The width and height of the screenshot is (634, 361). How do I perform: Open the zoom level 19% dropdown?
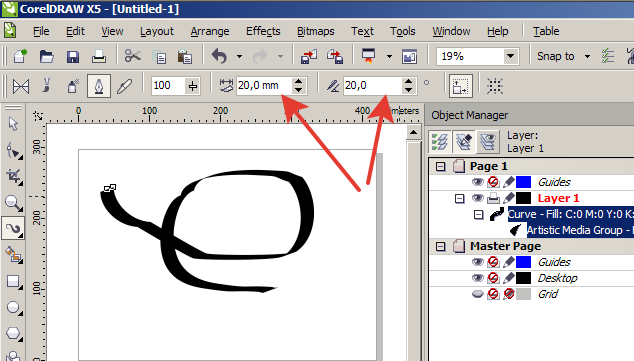[x=510, y=56]
